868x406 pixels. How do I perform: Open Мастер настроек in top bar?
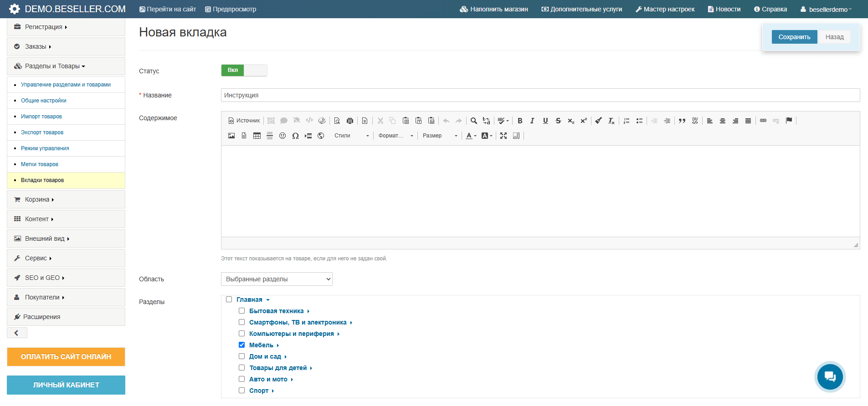665,9
